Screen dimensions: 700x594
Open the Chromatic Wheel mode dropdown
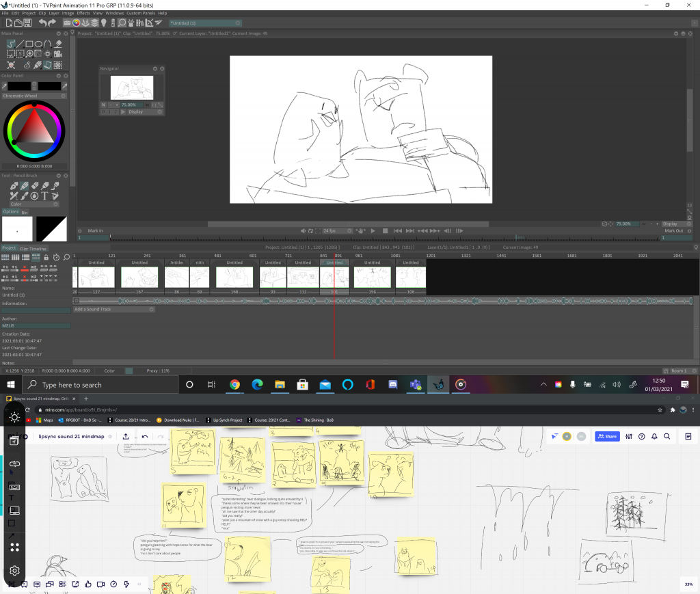tap(34, 96)
